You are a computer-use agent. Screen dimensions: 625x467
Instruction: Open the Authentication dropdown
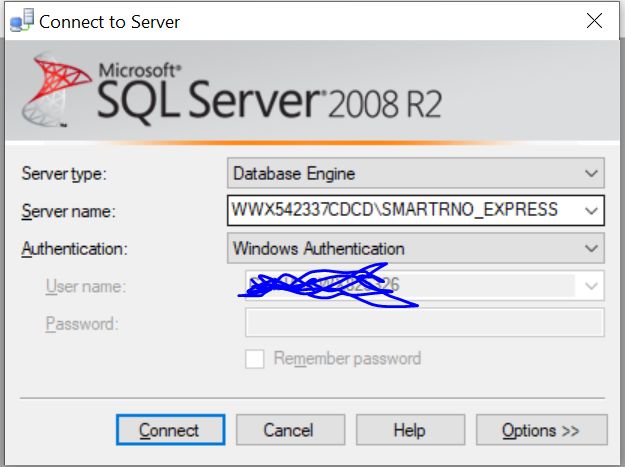[x=416, y=248]
